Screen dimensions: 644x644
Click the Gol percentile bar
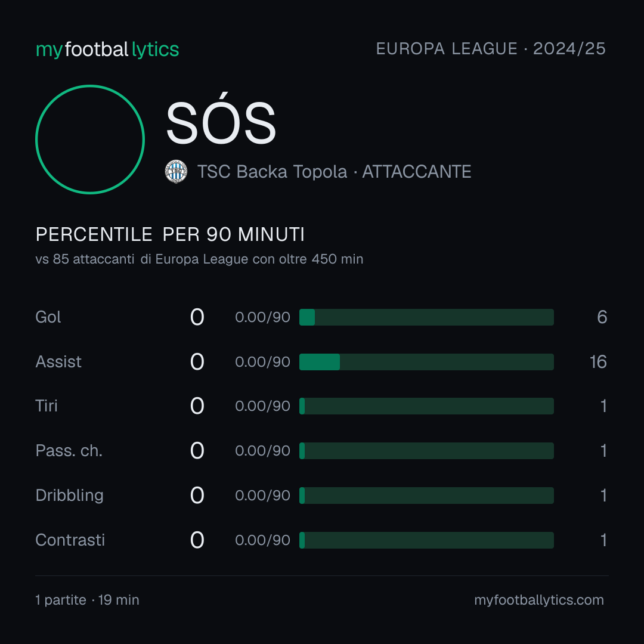[426, 317]
